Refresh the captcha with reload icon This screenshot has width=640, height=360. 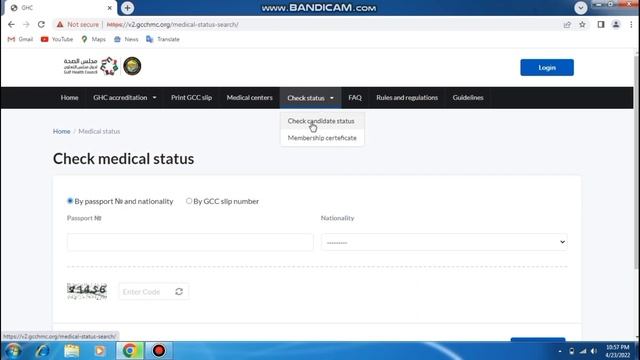coord(179,291)
